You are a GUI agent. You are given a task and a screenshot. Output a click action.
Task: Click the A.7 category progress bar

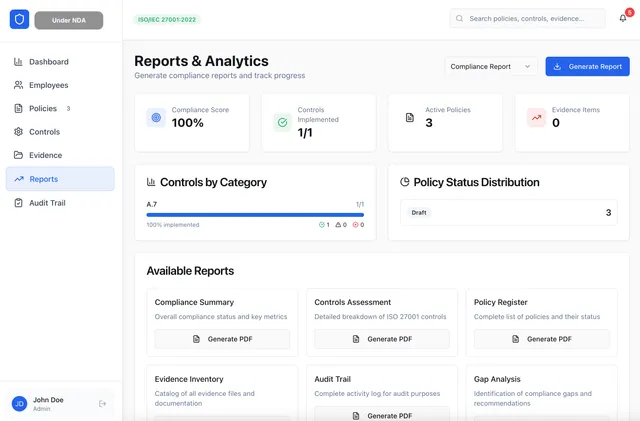pos(255,214)
